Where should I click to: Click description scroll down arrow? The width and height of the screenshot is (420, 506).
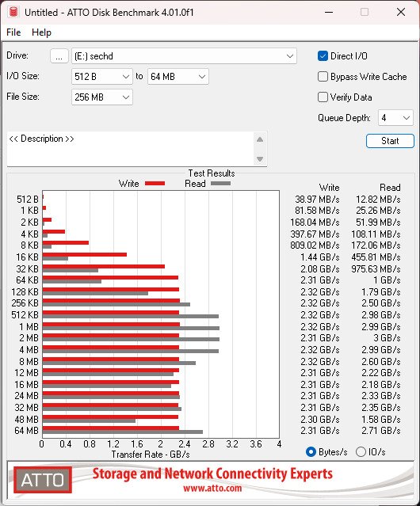click(x=260, y=159)
